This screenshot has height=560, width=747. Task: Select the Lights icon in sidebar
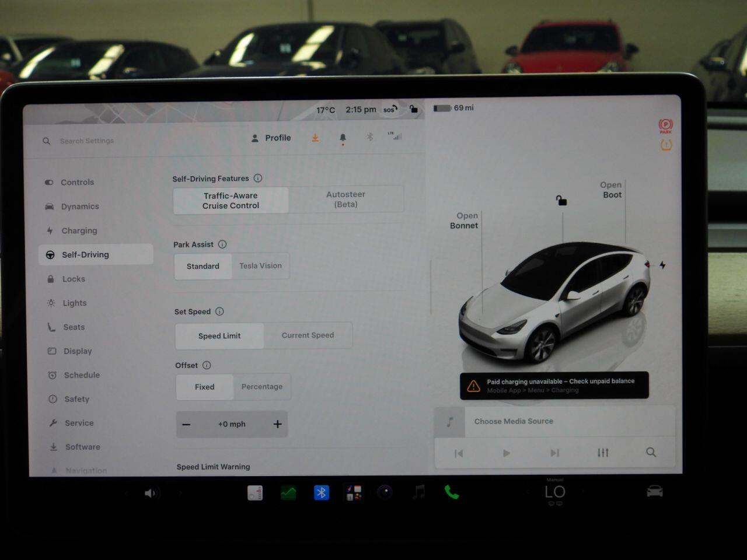point(51,303)
